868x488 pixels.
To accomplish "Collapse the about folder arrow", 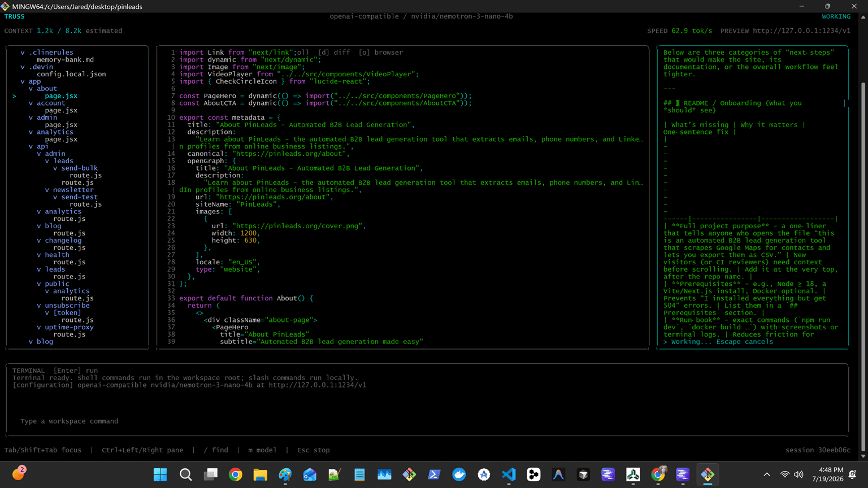I will click(x=31, y=89).
